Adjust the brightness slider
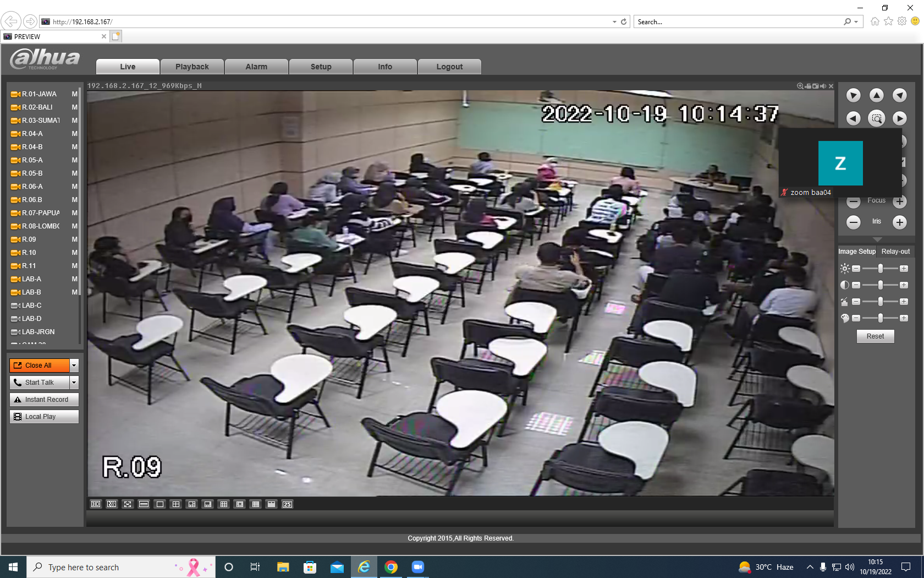 point(880,269)
